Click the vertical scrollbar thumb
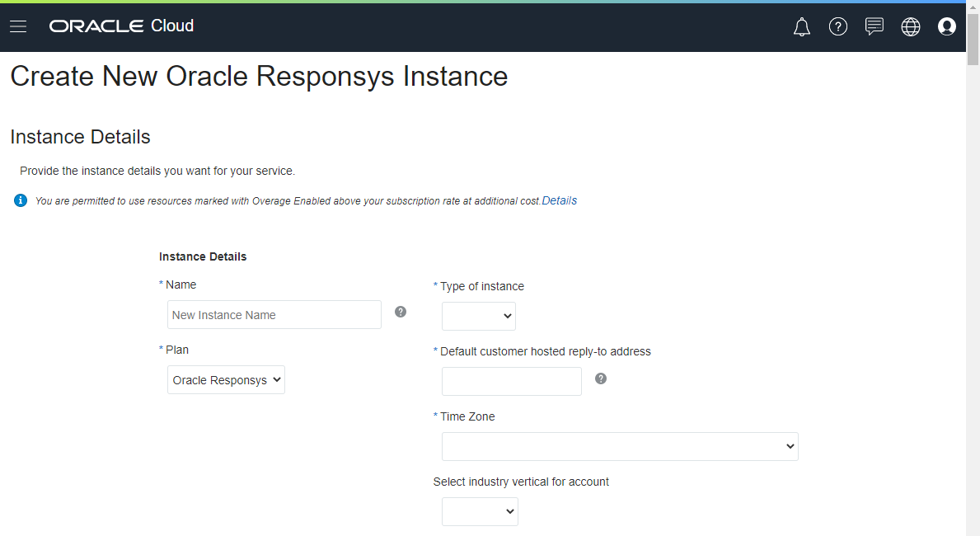Image resolution: width=980 pixels, height=536 pixels. (x=973, y=37)
